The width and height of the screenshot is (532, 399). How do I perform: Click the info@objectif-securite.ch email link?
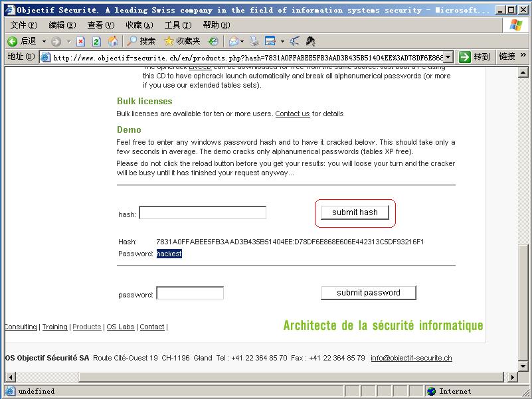point(411,358)
